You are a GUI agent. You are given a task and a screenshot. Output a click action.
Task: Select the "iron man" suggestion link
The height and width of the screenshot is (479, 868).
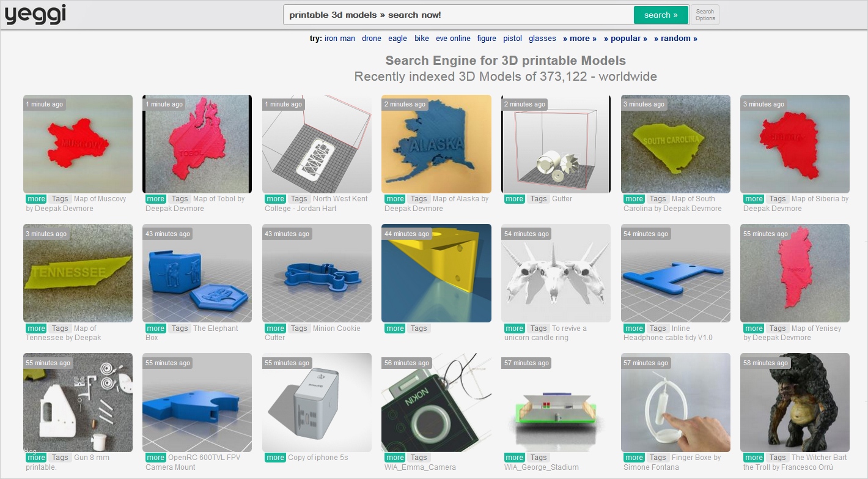point(340,38)
